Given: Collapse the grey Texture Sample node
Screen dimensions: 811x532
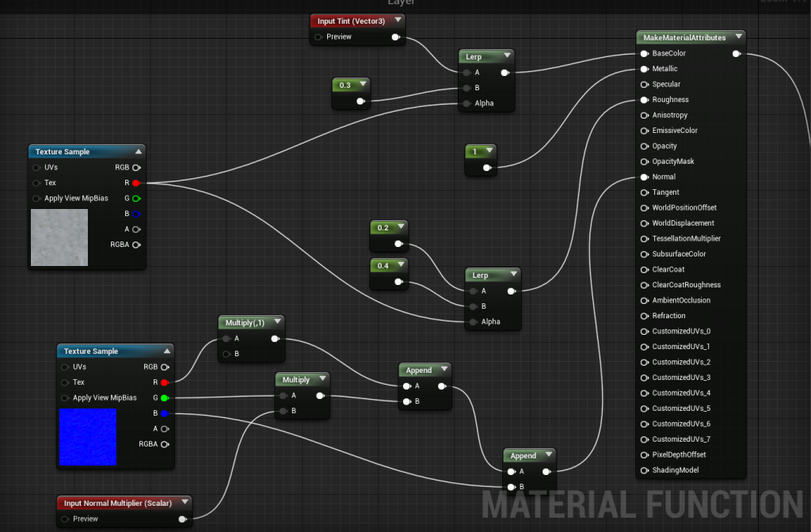Looking at the screenshot, I should click(138, 151).
